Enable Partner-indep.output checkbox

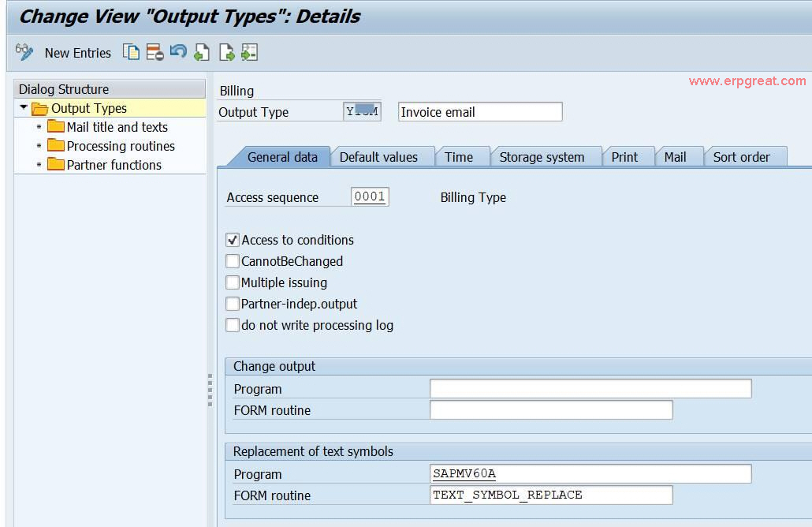pyautogui.click(x=233, y=304)
